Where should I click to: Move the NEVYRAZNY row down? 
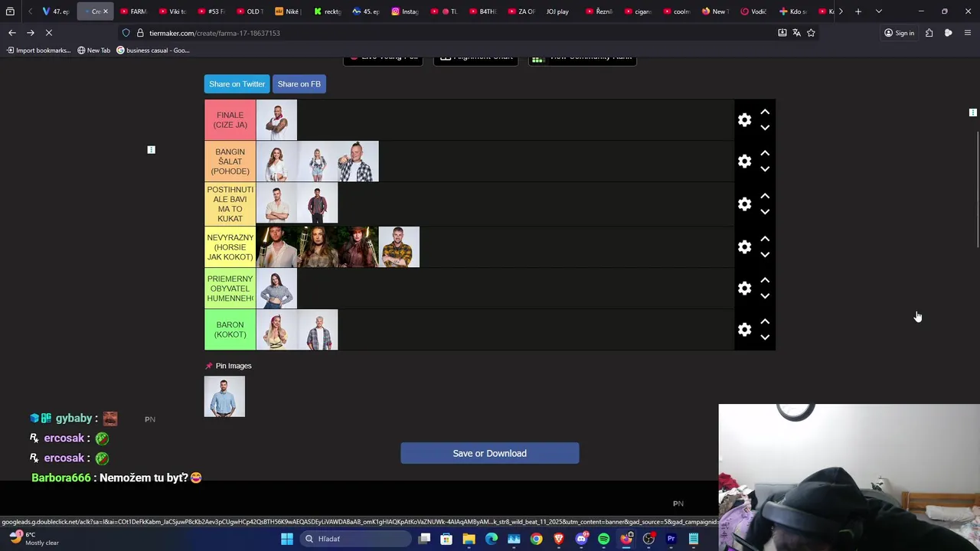click(x=765, y=255)
